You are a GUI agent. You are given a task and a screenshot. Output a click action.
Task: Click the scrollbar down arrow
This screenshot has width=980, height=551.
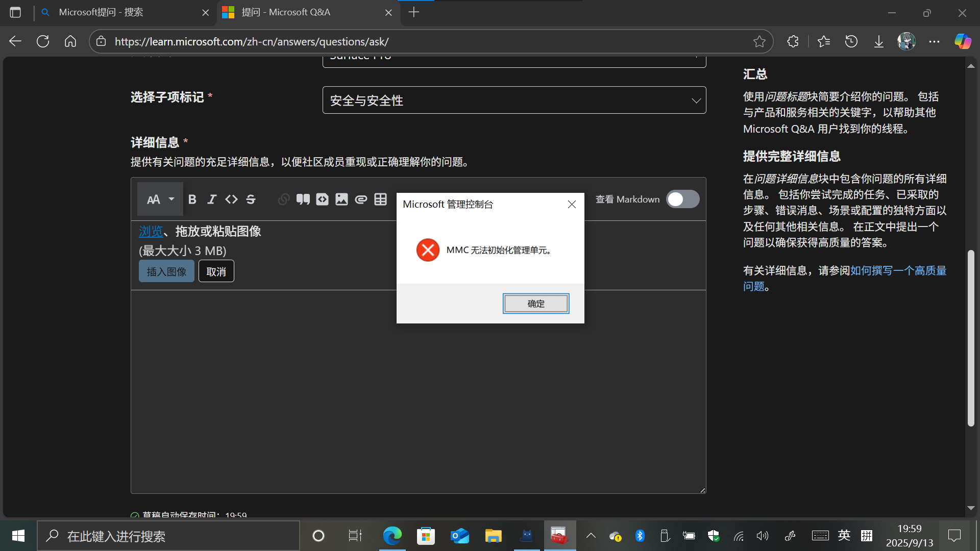[971, 508]
